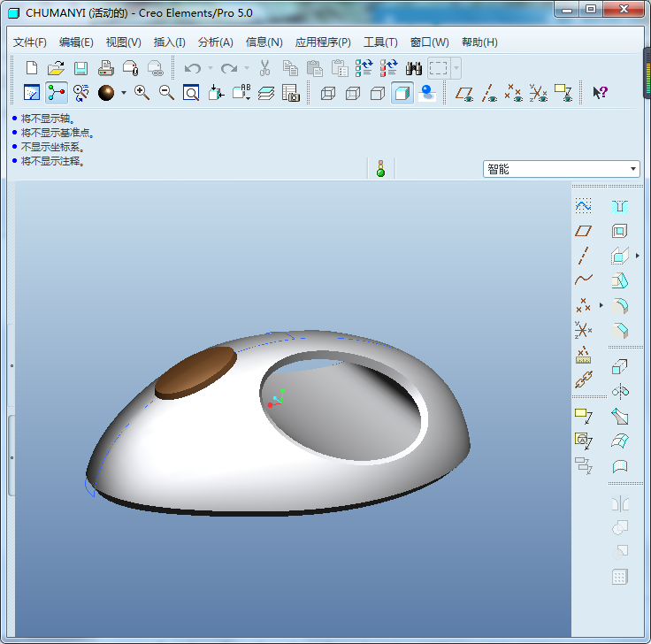Click the selection box tool
651x644 pixels.
point(439,68)
